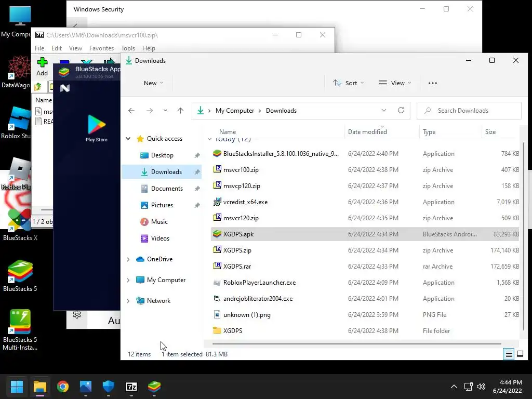Select andrejobliterator2004.exe file icon
This screenshot has height=399, width=532.
click(217, 299)
